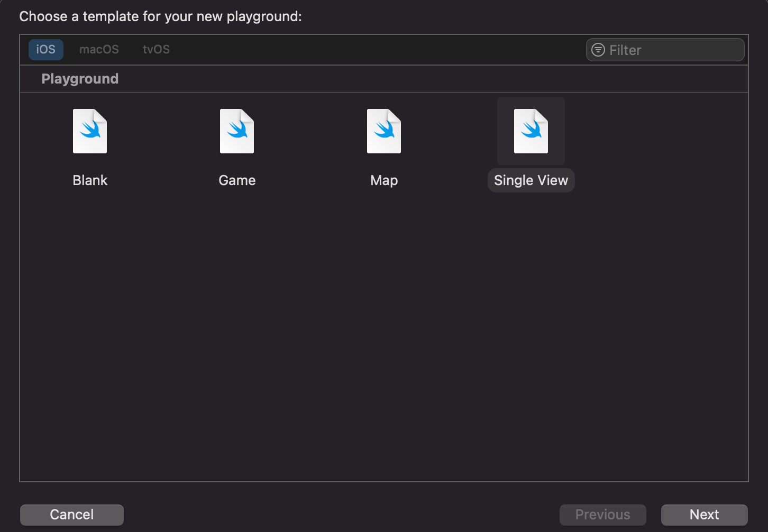
Task: Switch to the tvOS platform tab
Action: [157, 49]
